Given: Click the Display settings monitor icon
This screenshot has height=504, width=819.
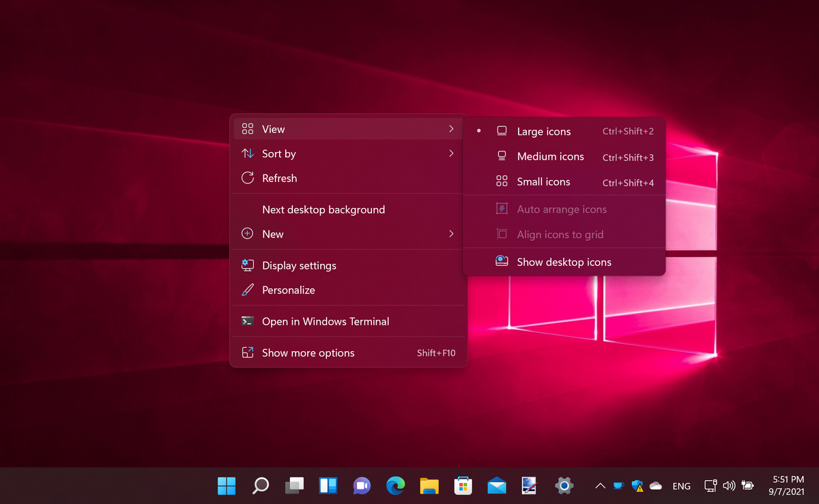Looking at the screenshot, I should (248, 265).
